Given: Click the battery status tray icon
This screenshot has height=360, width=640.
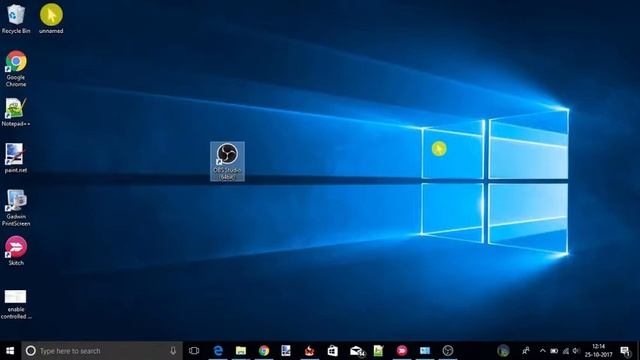Looking at the screenshot, I should click(554, 351).
